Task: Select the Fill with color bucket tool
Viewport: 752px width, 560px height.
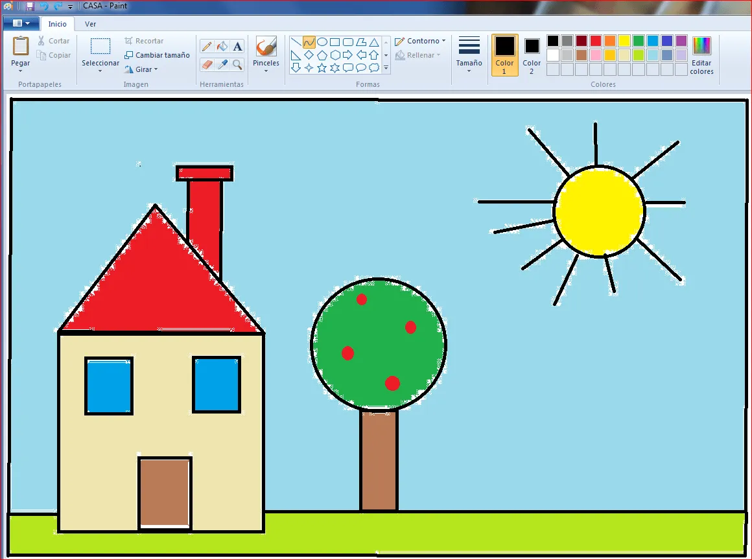Action: (x=221, y=45)
